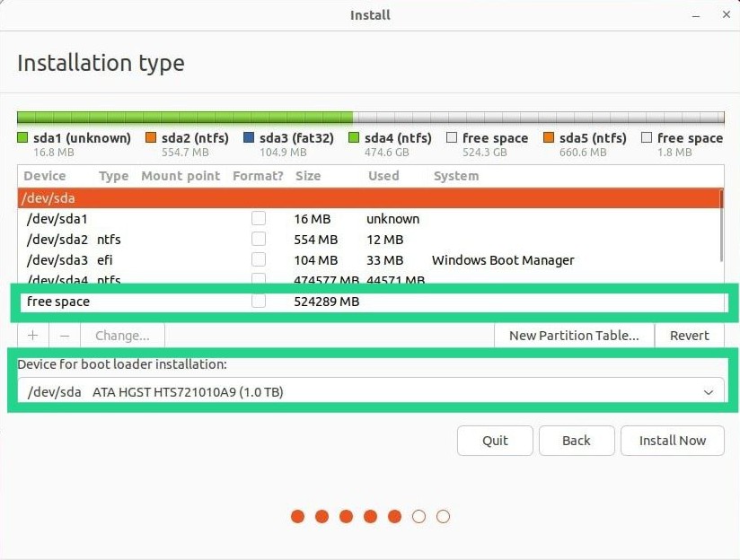This screenshot has width=740, height=560.
Task: Toggle format checkbox for /dev/sda1
Action: tap(259, 218)
